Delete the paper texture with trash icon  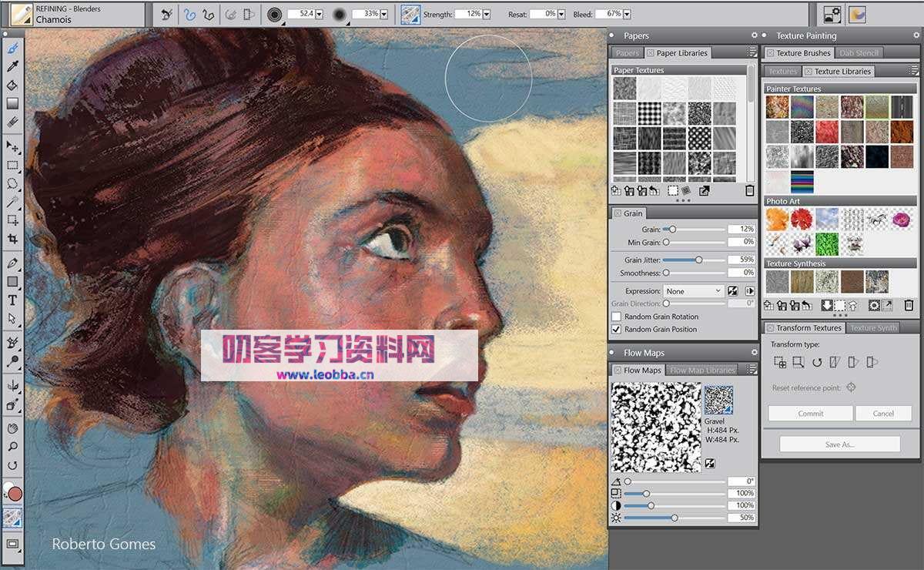click(x=750, y=190)
